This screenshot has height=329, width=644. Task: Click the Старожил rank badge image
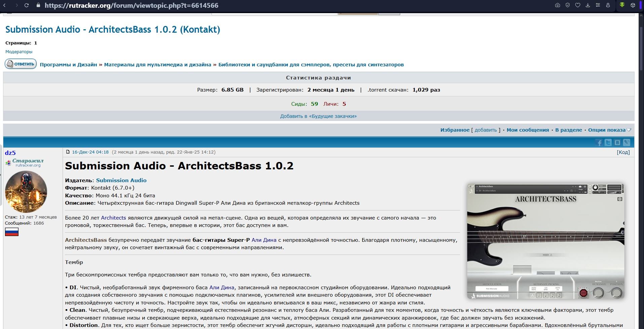tap(24, 163)
